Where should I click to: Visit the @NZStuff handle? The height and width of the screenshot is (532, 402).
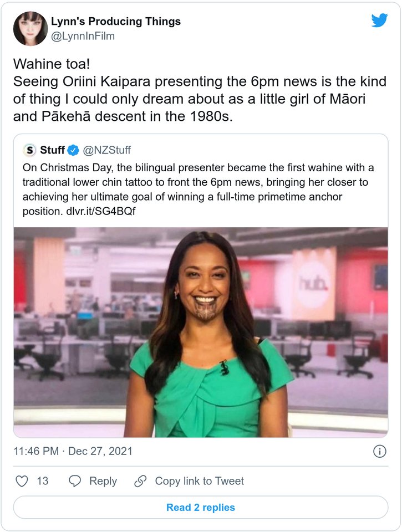pos(106,150)
